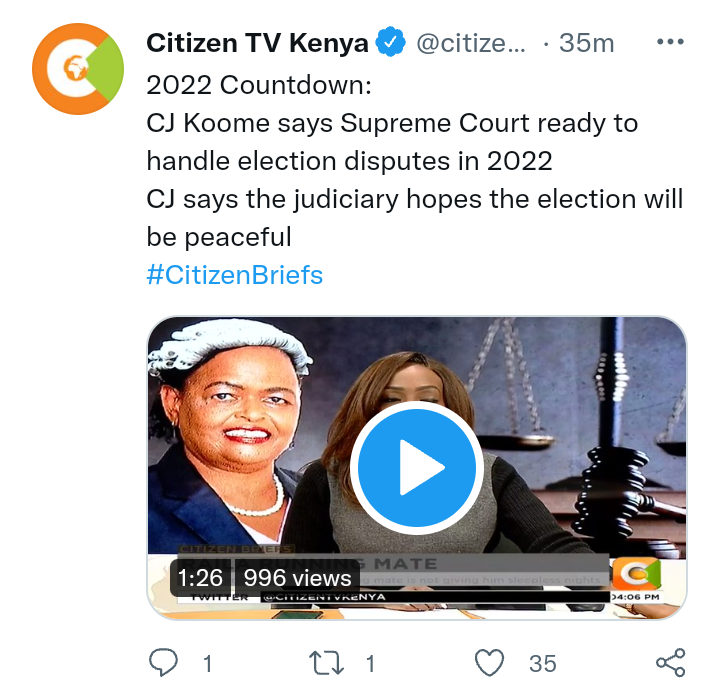Open the three-dot more options menu

(670, 42)
